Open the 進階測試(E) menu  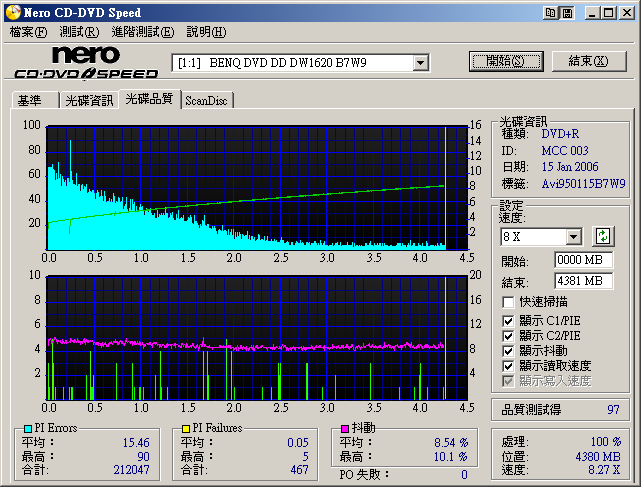(143, 32)
